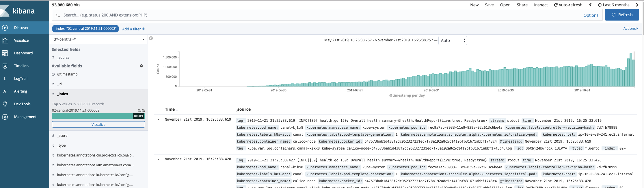Viewport: 644px width, 188px height.
Task: Click the Add a filter plus icon
Action: tap(143, 29)
